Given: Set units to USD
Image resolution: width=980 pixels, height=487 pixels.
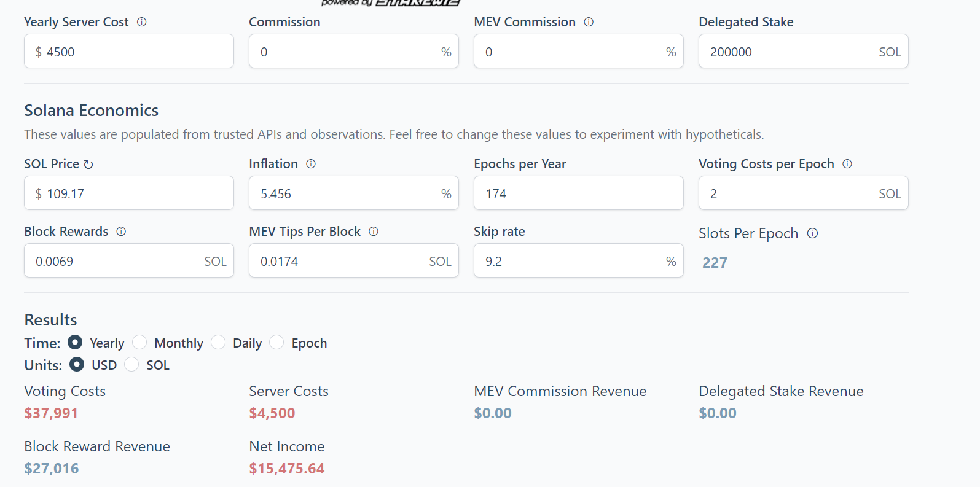Looking at the screenshot, I should coord(77,364).
